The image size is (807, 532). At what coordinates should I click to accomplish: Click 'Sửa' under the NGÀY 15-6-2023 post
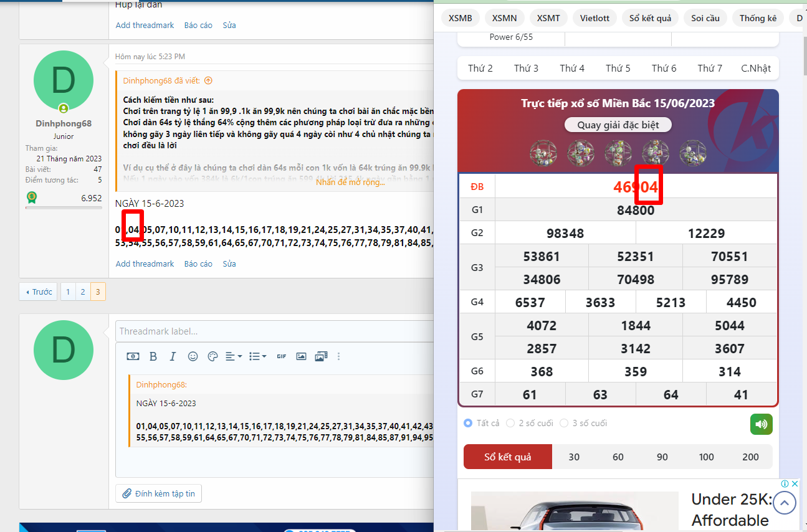229,264
